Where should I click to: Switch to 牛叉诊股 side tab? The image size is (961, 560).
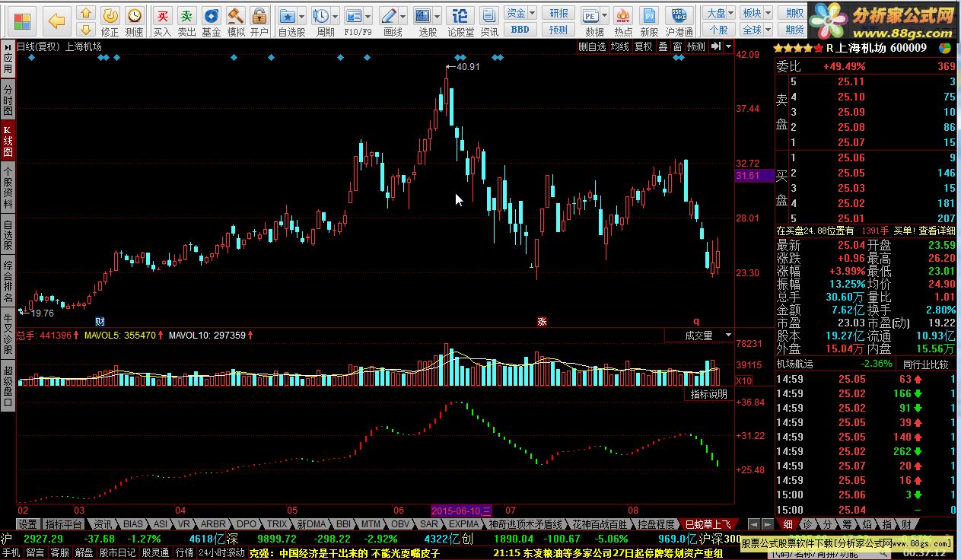click(x=8, y=332)
